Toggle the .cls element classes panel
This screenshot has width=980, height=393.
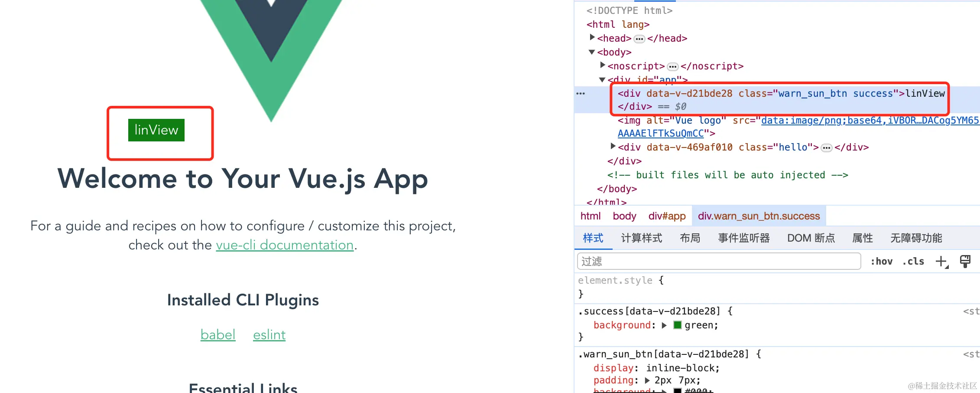pos(913,262)
